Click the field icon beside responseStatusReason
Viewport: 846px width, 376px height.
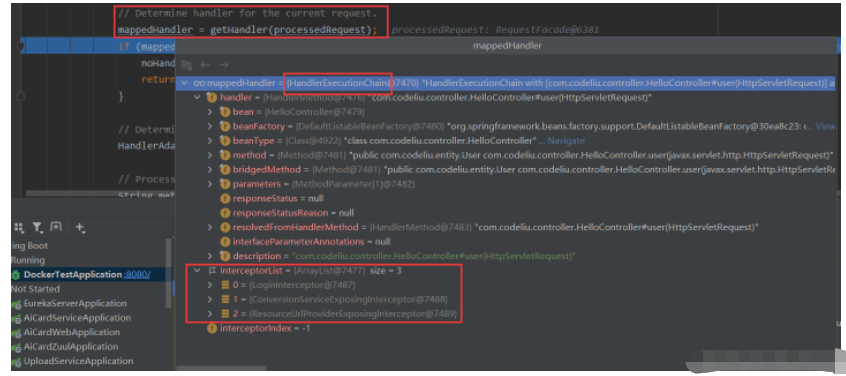coord(225,213)
